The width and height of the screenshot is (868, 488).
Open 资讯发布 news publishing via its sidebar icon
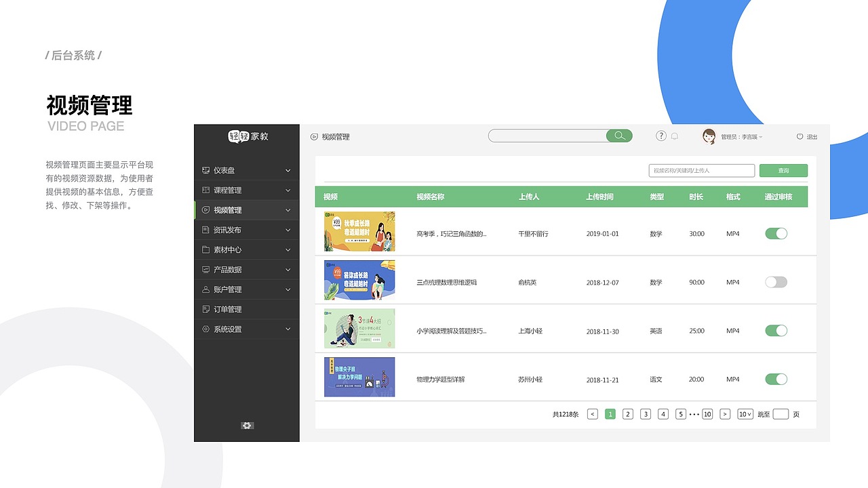(207, 230)
